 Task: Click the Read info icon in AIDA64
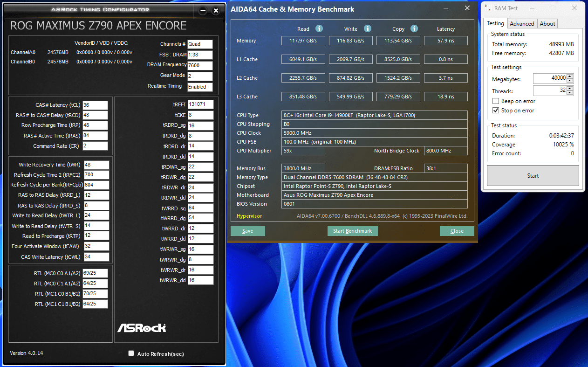pos(319,28)
